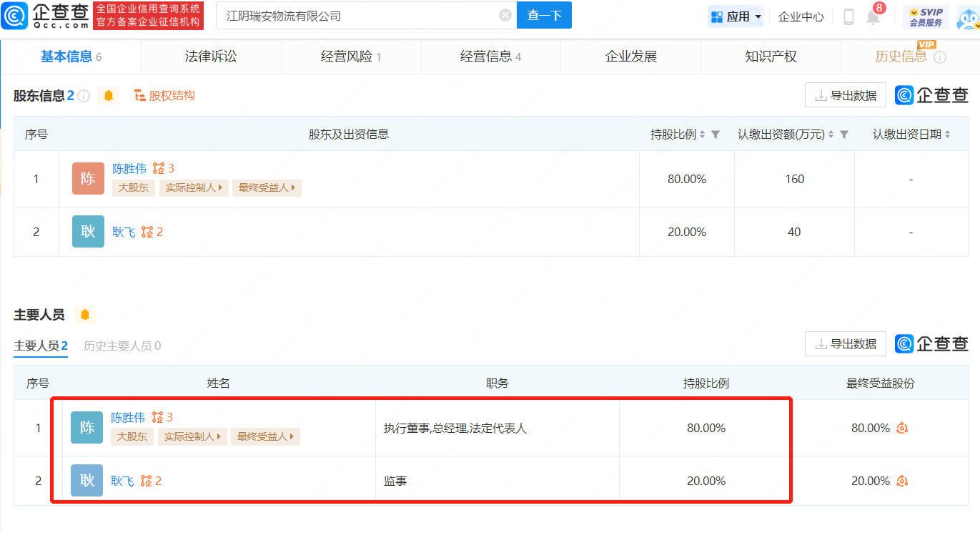Click 导出数据 button in 股东信息 section
This screenshot has width=980, height=533.
coord(845,95)
